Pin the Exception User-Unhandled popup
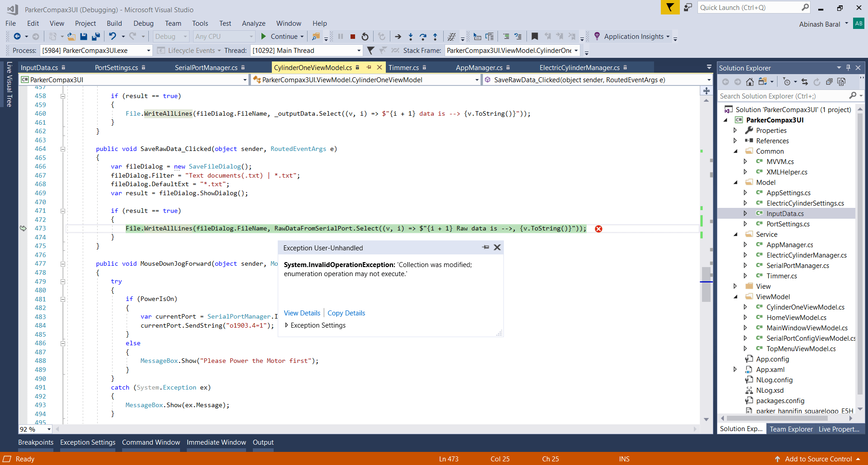The height and width of the screenshot is (465, 868). (485, 247)
